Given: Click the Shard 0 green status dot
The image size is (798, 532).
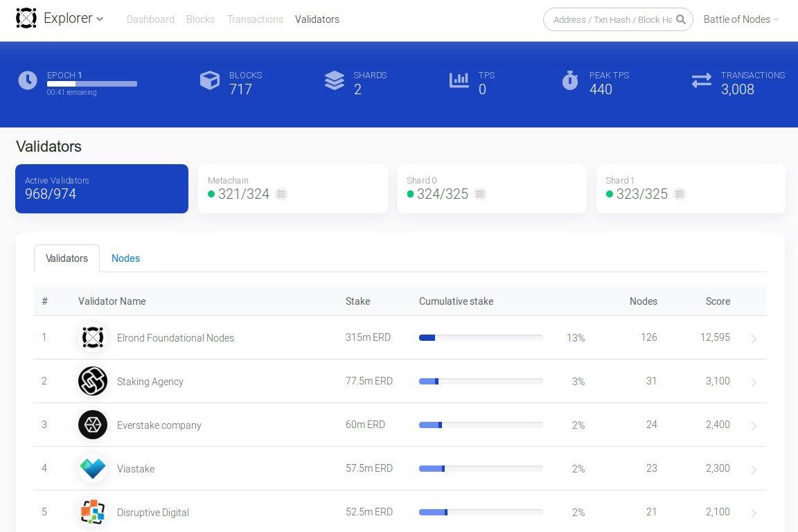Looking at the screenshot, I should pyautogui.click(x=410, y=194).
